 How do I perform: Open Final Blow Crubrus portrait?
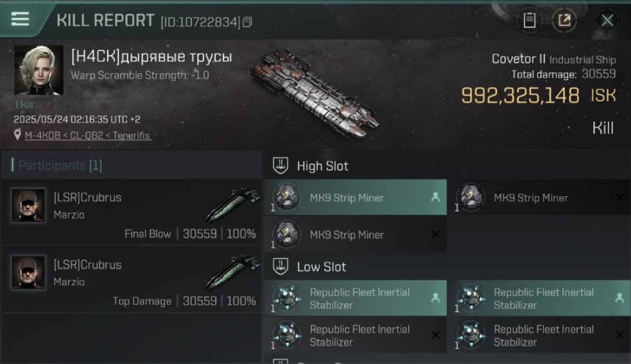click(x=28, y=205)
